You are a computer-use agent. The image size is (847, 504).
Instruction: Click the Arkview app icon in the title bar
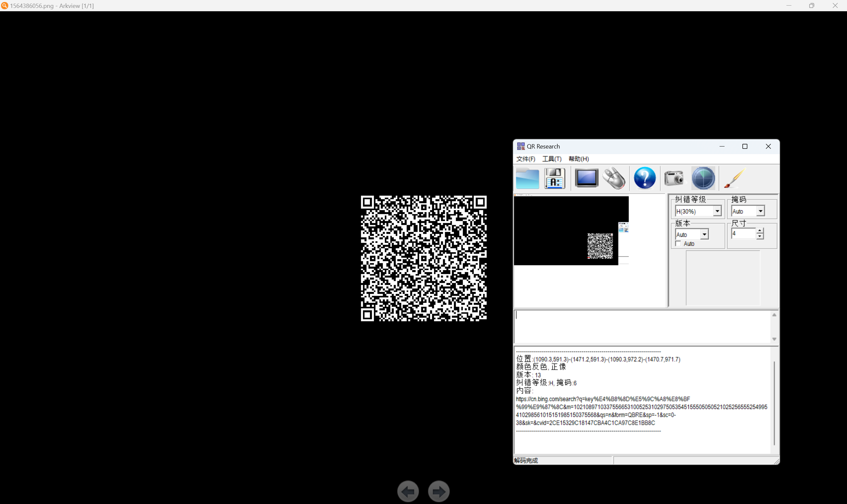point(4,5)
